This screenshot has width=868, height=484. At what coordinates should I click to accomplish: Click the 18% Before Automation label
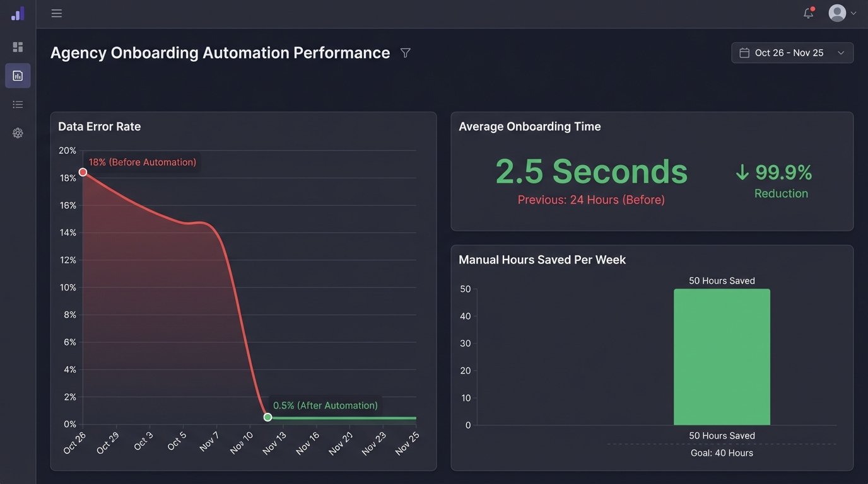[141, 162]
